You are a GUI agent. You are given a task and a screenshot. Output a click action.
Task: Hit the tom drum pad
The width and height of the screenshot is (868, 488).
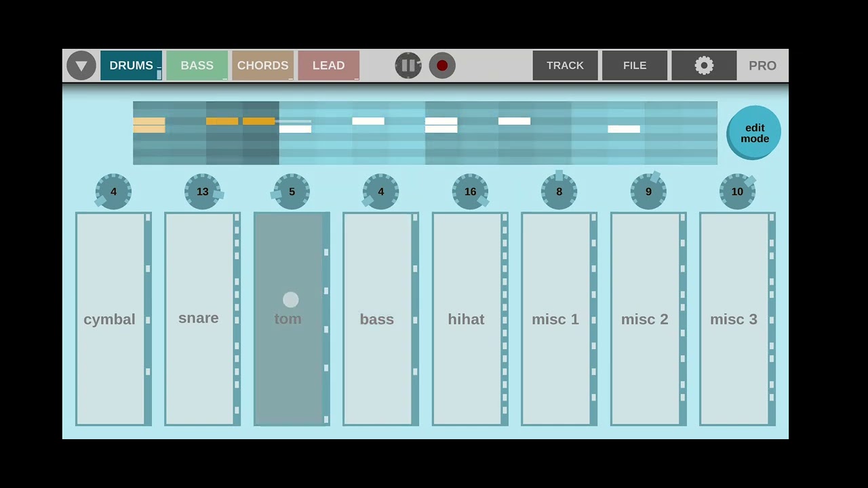[292, 319]
